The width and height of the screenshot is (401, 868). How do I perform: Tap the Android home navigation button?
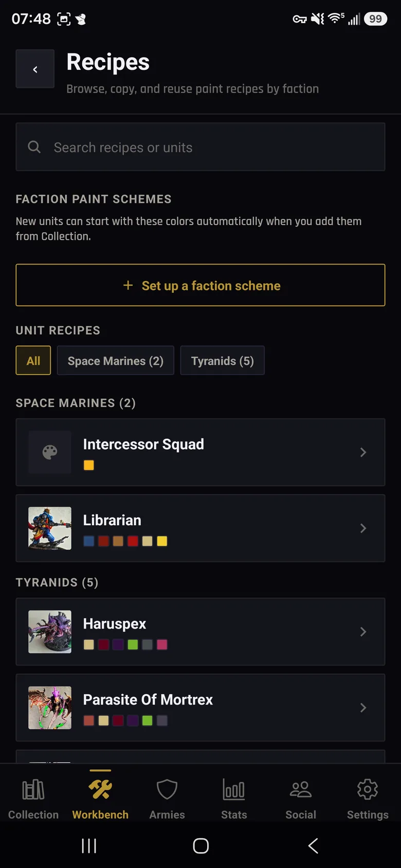tap(200, 846)
